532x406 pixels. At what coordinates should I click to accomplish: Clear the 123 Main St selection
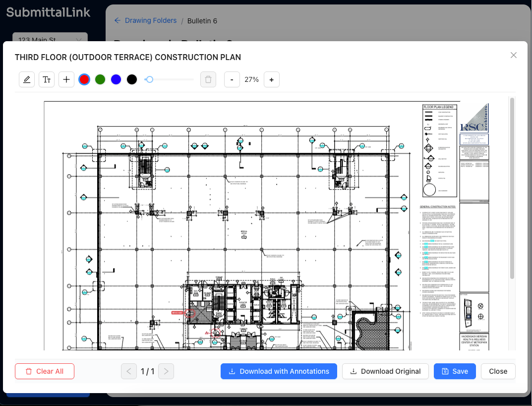(78, 40)
